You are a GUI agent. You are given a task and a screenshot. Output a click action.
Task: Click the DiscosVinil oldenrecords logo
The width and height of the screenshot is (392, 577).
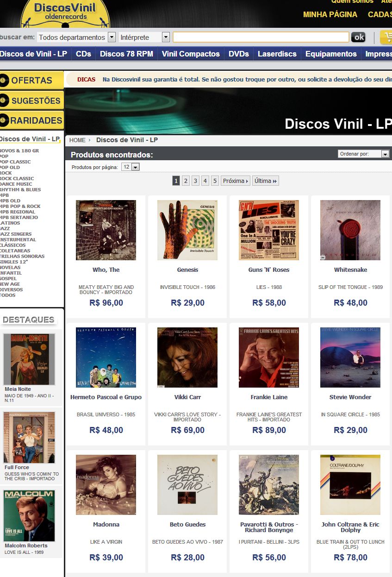coord(65,14)
